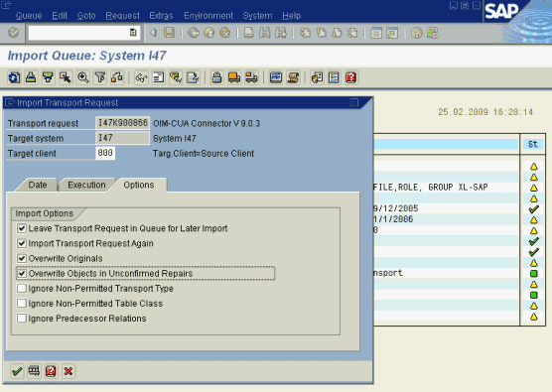Cancel the dialog with the red X button
The image size is (552, 392).
click(69, 371)
